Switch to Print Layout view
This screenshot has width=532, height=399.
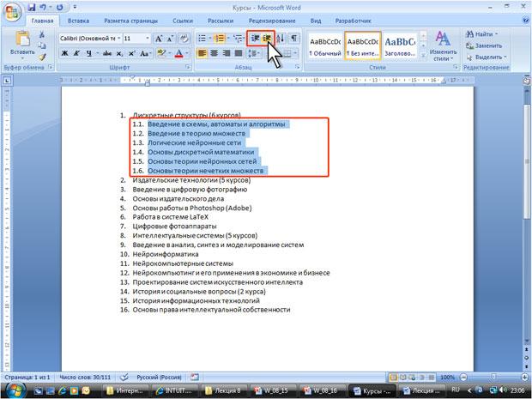[394, 378]
